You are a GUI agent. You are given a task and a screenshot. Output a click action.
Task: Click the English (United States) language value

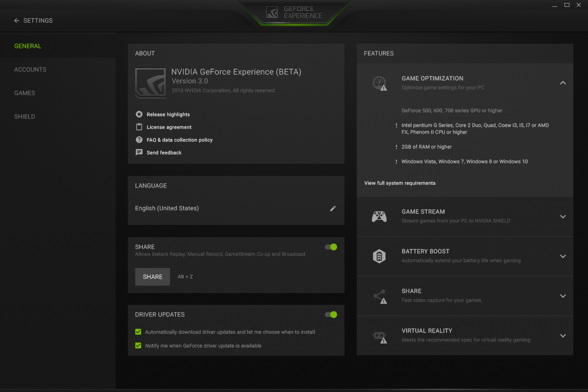(167, 208)
